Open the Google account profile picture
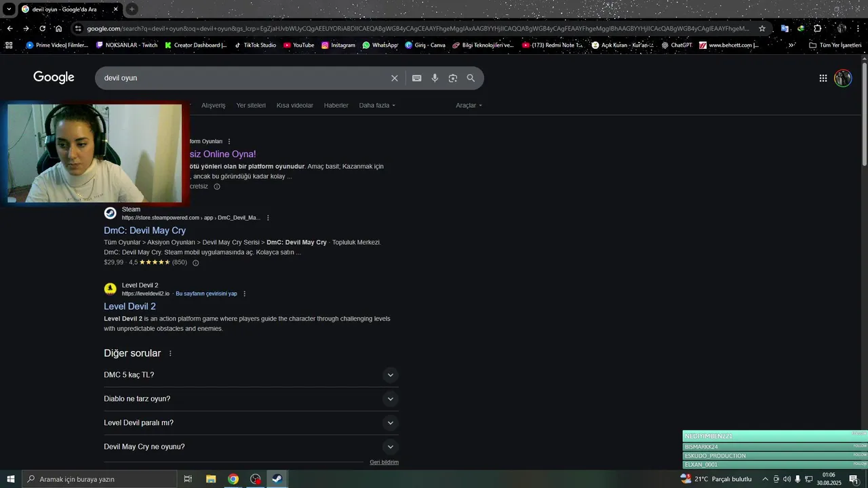The height and width of the screenshot is (488, 868). 843,78
